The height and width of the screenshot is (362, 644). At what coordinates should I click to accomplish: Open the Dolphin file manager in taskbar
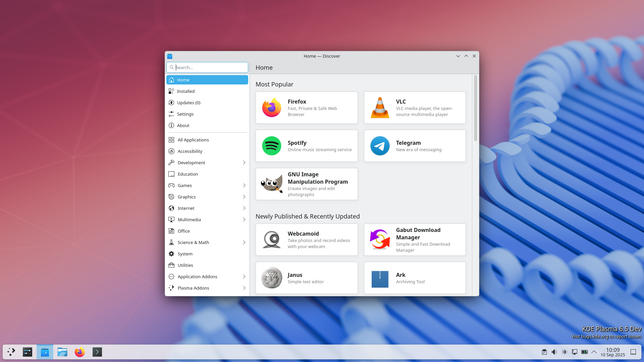(x=62, y=352)
